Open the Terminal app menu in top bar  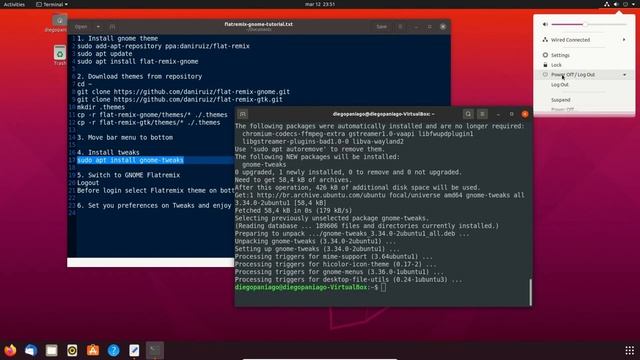pyautogui.click(x=52, y=4)
